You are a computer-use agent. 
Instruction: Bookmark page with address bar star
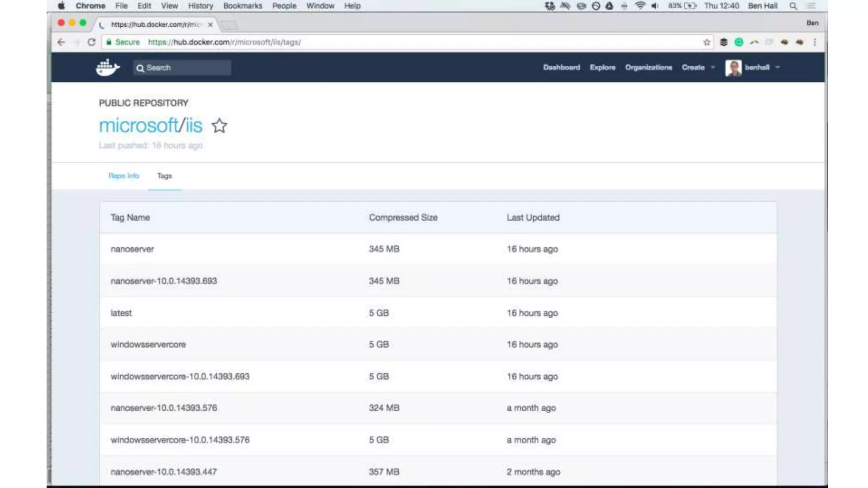(x=707, y=42)
